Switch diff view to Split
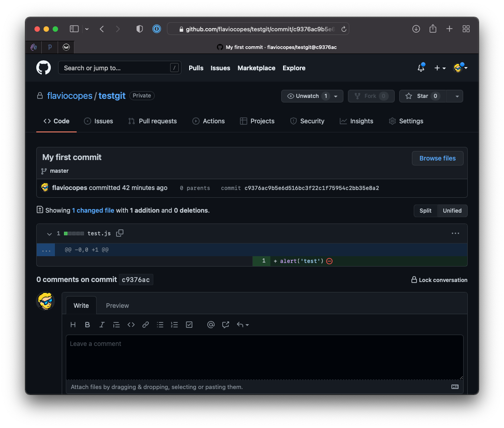This screenshot has height=428, width=504. pos(426,211)
